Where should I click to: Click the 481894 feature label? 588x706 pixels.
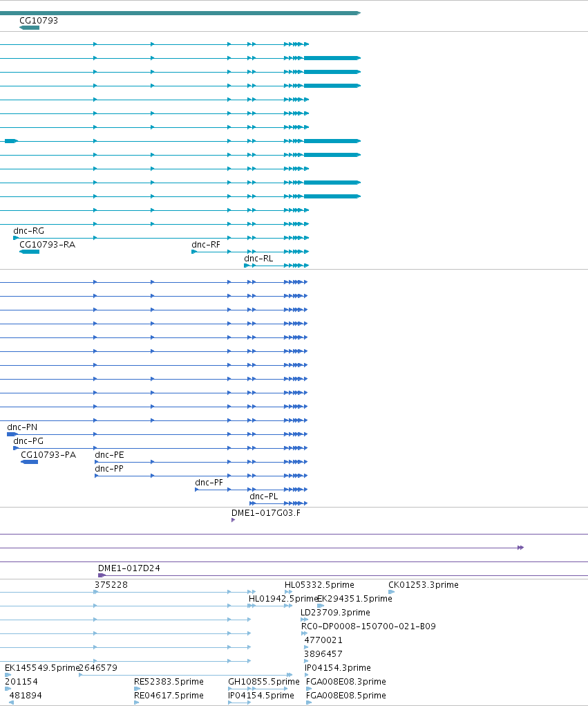tap(26, 696)
